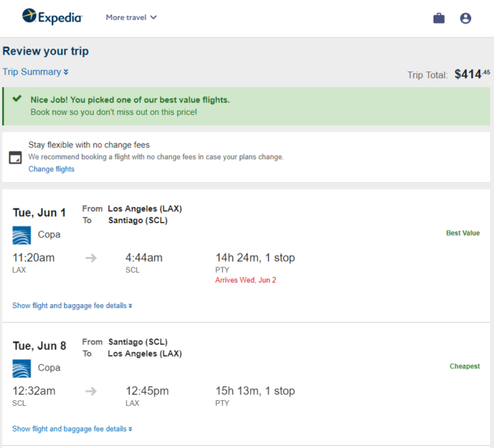Click the Tue, Jun 8 date heading
Screen dimensions: 494x448
click(39, 346)
